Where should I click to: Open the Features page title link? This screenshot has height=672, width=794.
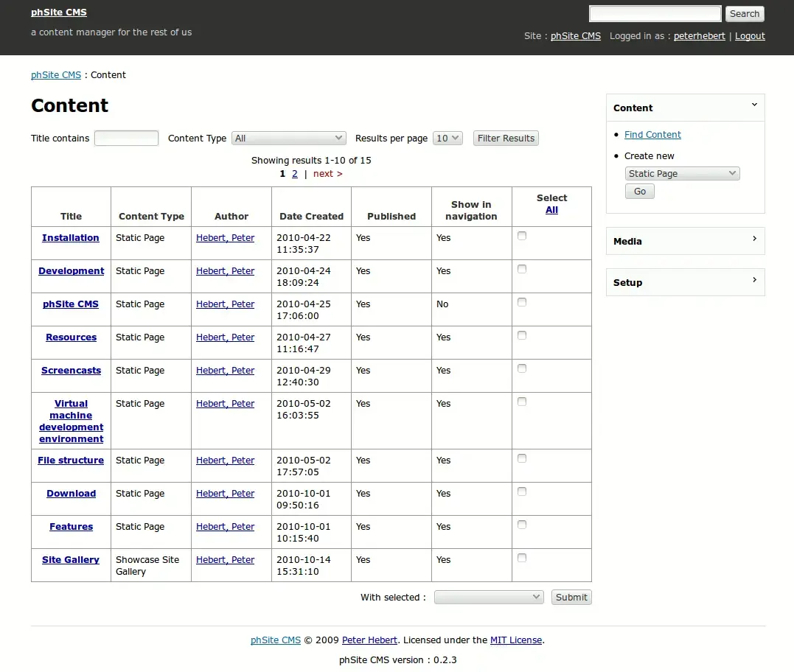coord(71,526)
